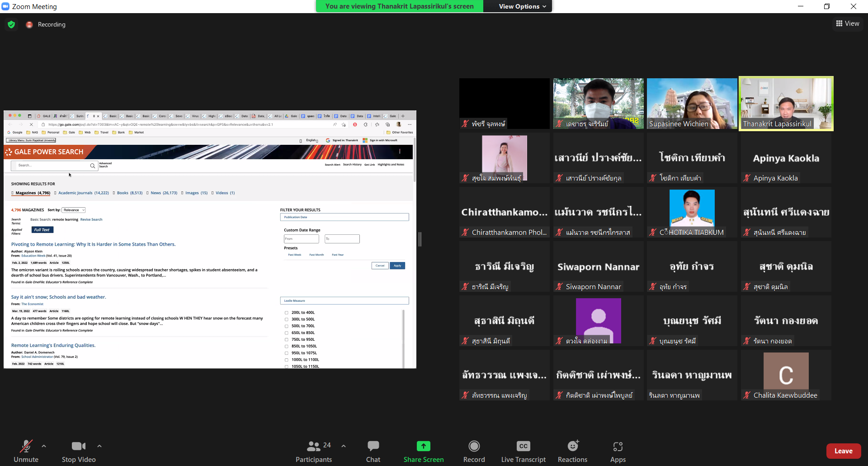The height and width of the screenshot is (466, 868).
Task: Open the View layout menu
Action: pos(847,24)
